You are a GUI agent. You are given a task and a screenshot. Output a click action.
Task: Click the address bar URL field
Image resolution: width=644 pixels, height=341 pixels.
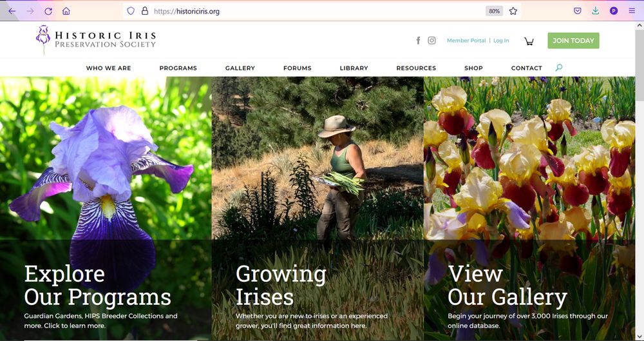309,11
